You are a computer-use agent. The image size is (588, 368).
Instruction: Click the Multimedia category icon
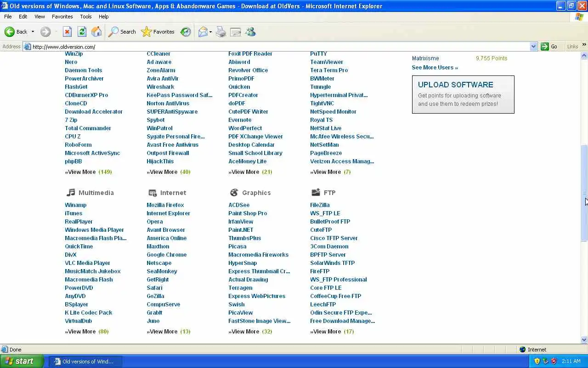70,192
